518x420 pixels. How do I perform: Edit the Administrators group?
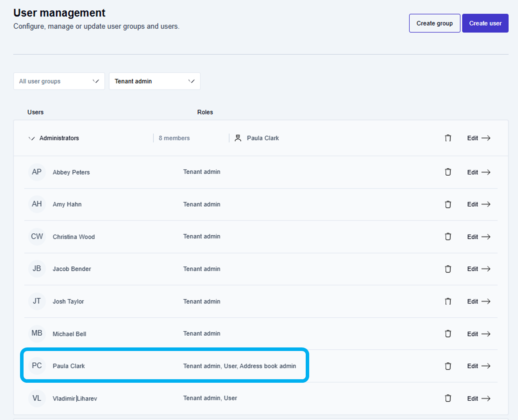point(479,138)
